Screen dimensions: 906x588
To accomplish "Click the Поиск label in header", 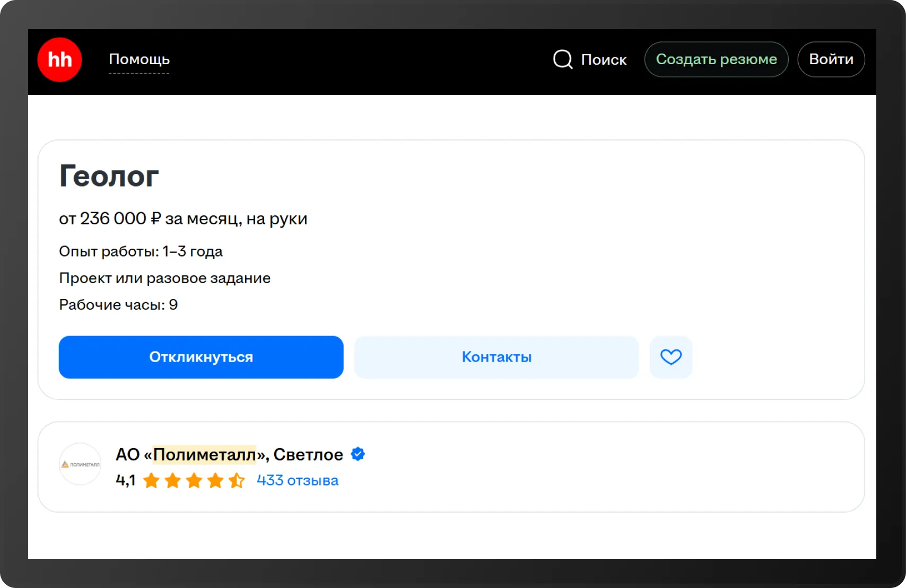I will [x=604, y=60].
